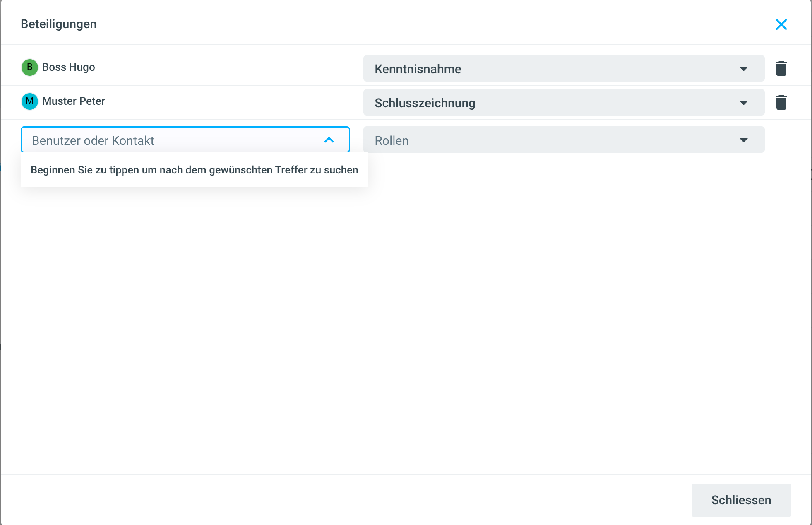Delete Boss Hugo participation with trash icon
This screenshot has width=812, height=525.
click(781, 68)
